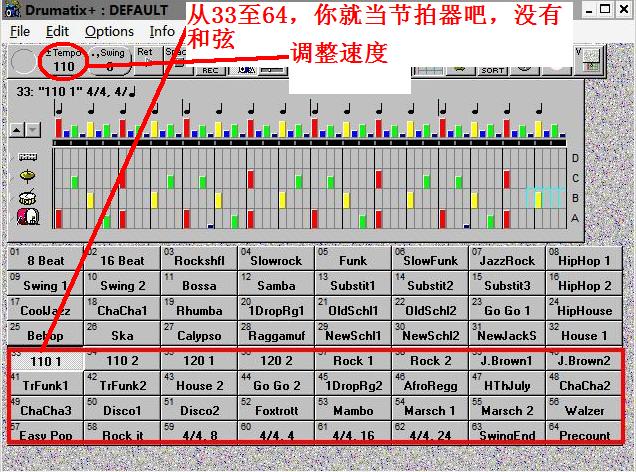Select the House 1 pattern
The image size is (636, 472).
[x=584, y=333]
